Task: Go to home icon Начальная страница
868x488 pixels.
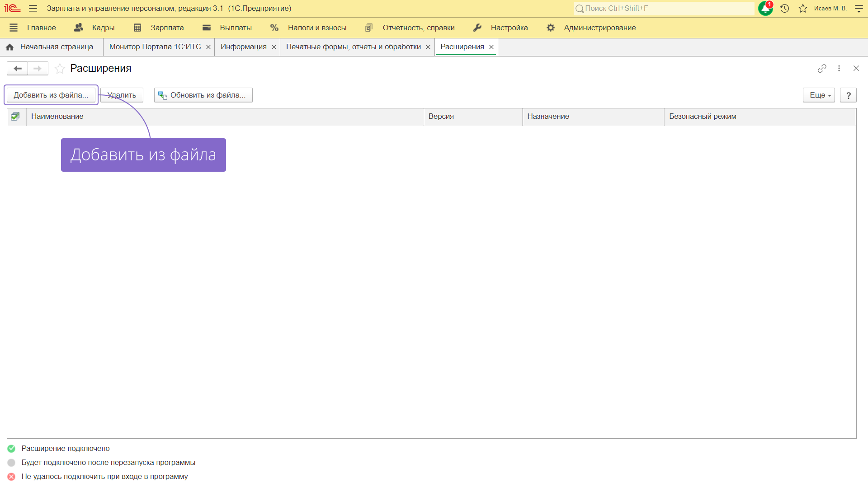Action: 10,47
